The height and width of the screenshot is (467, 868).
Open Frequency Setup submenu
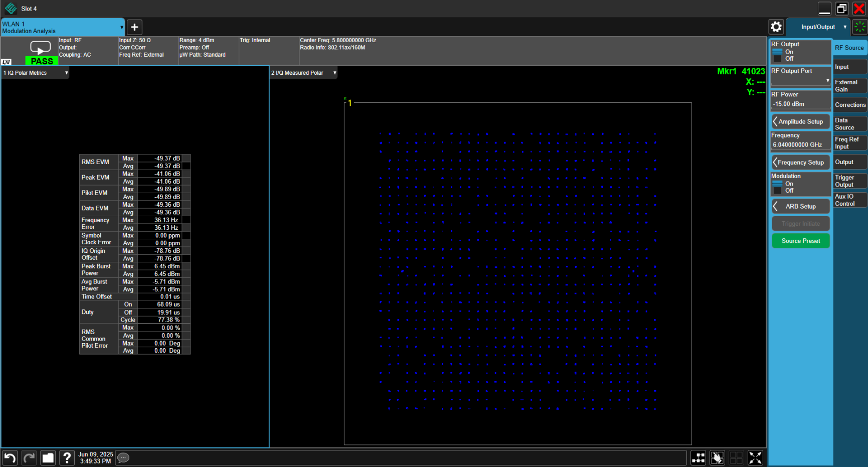pos(801,162)
